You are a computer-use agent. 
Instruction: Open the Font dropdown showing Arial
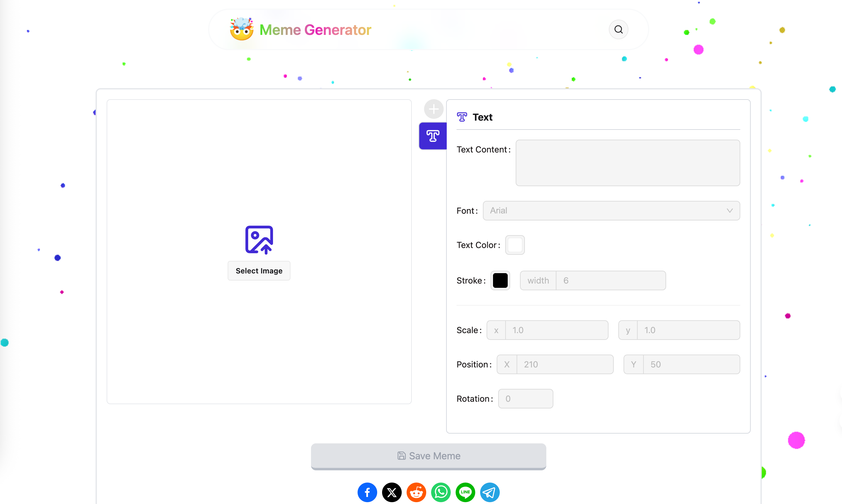click(605, 211)
